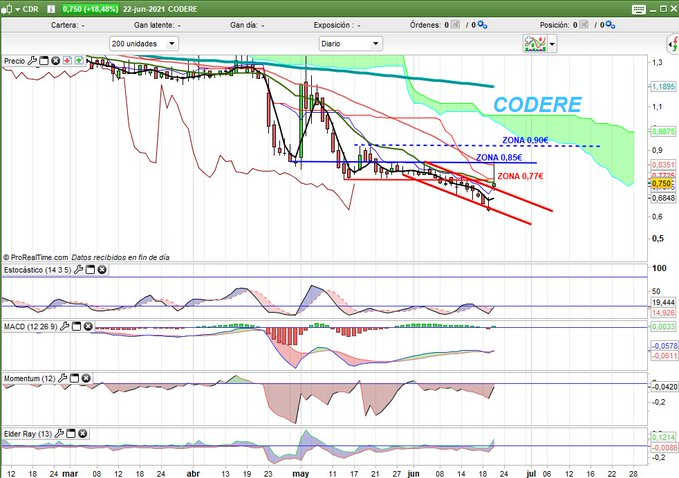Screen dimensions: 679x478
Task: Select the large CODERE text annotation on chart
Action: [537, 104]
